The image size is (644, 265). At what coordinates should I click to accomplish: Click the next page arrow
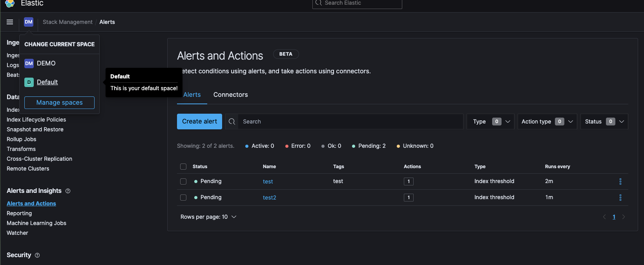[624, 217]
